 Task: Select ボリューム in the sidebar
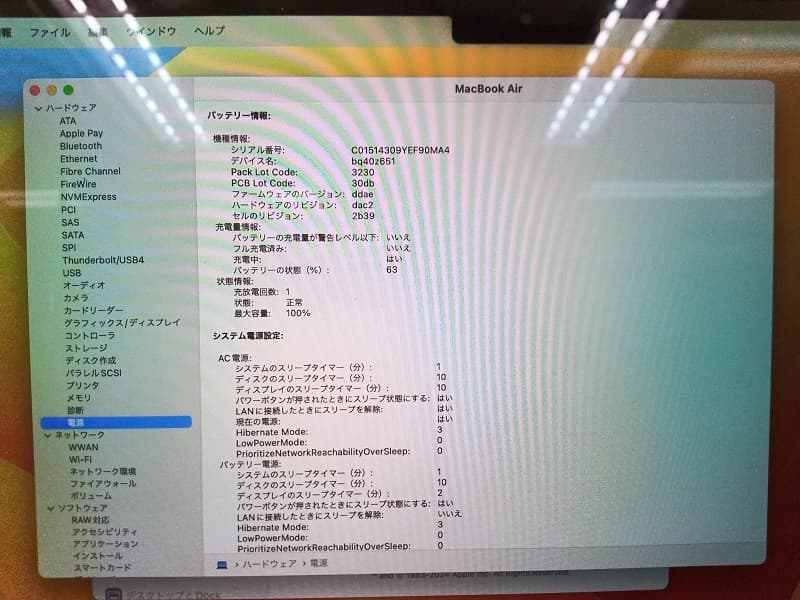(91, 496)
